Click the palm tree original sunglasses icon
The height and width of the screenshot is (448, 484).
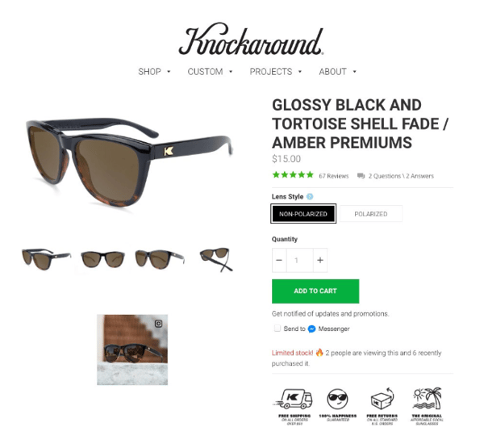click(428, 399)
